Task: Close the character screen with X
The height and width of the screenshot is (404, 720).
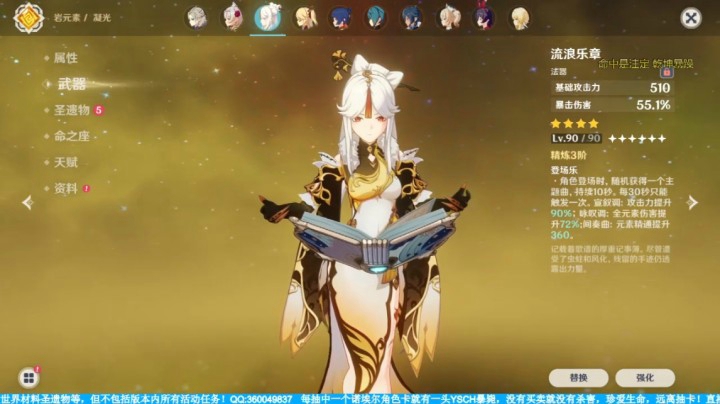Action: coord(691,18)
